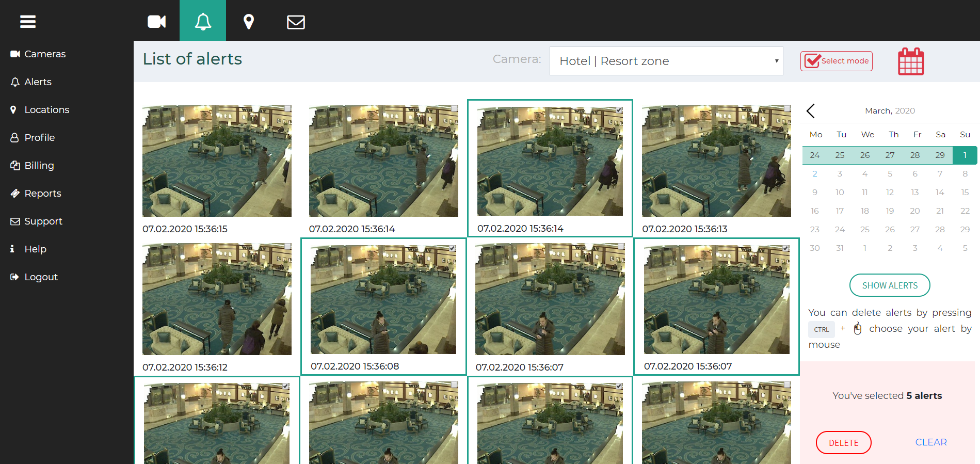980x464 pixels.
Task: Pick March 13 in the calendar
Action: pos(915,192)
